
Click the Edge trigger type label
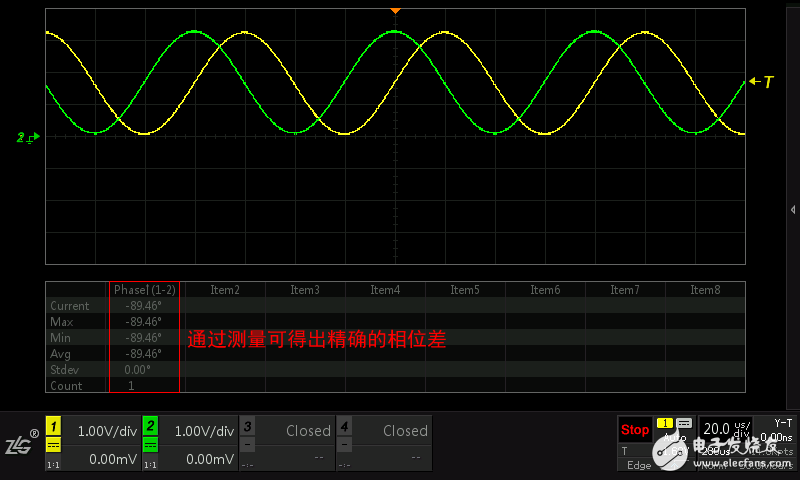638,465
